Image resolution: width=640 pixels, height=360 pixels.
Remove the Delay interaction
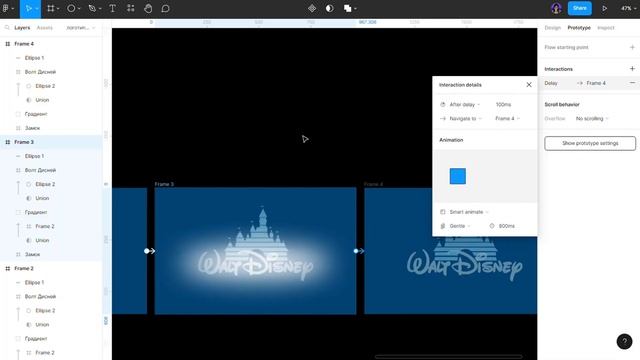tap(632, 83)
